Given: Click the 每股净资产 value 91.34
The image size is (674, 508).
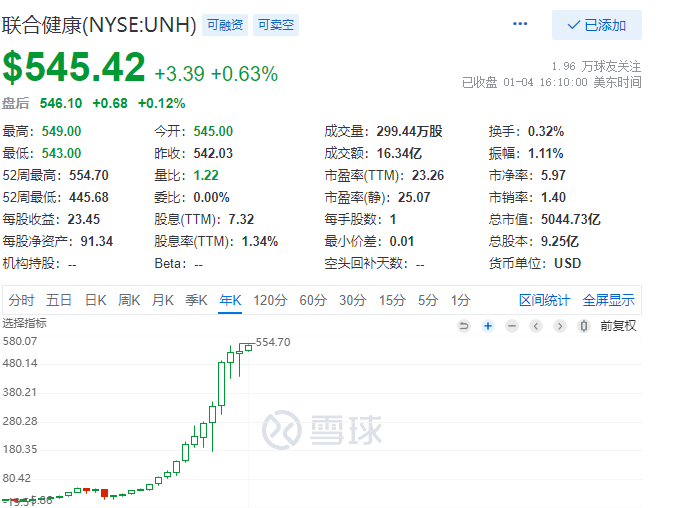Looking at the screenshot, I should [97, 242].
